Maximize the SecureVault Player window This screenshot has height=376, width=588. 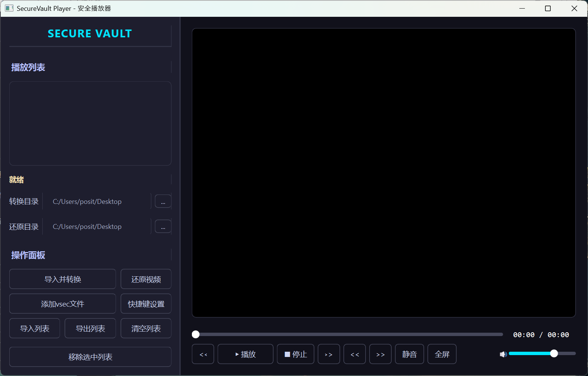(548, 8)
